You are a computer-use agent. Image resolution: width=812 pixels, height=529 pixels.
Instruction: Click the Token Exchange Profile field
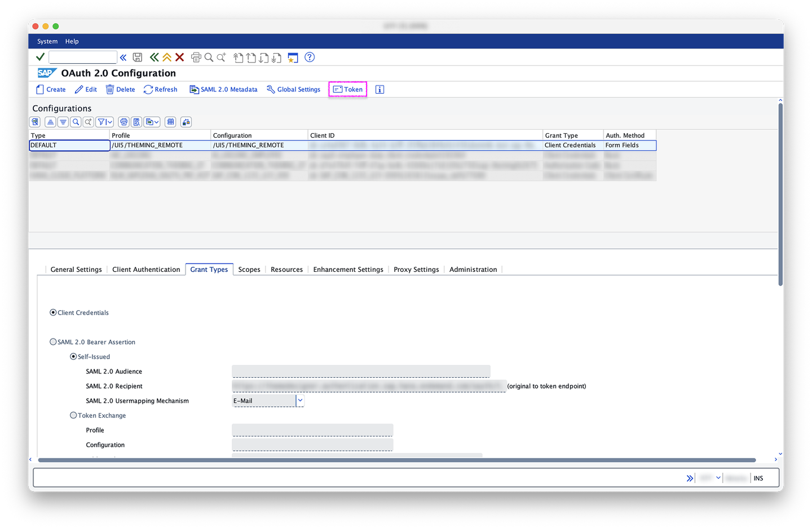click(x=312, y=430)
